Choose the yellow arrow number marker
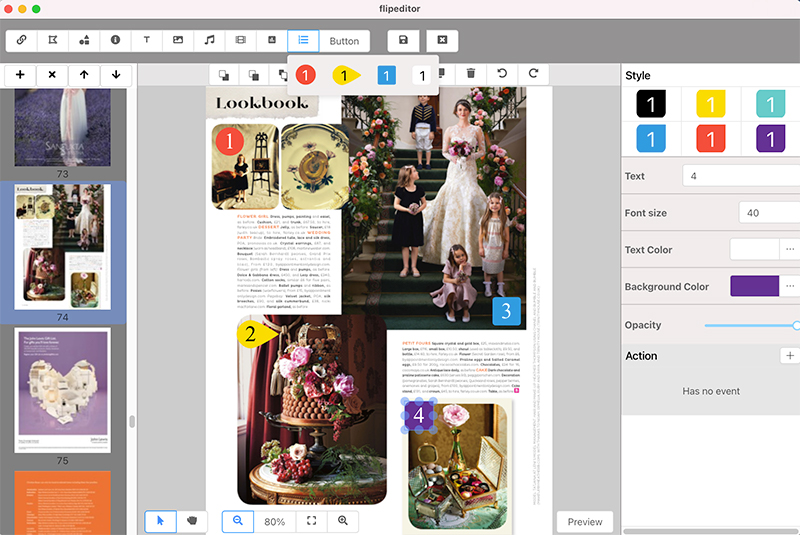The image size is (800, 535). pos(346,76)
